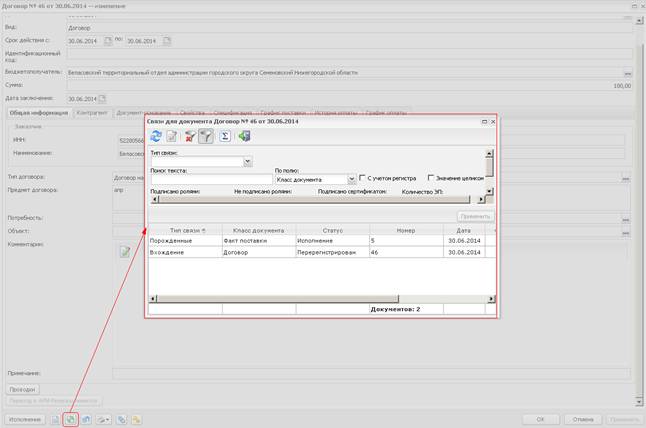The height and width of the screenshot is (428, 646).
Task: Sort by 'Тип связи' column header
Action: (185, 230)
